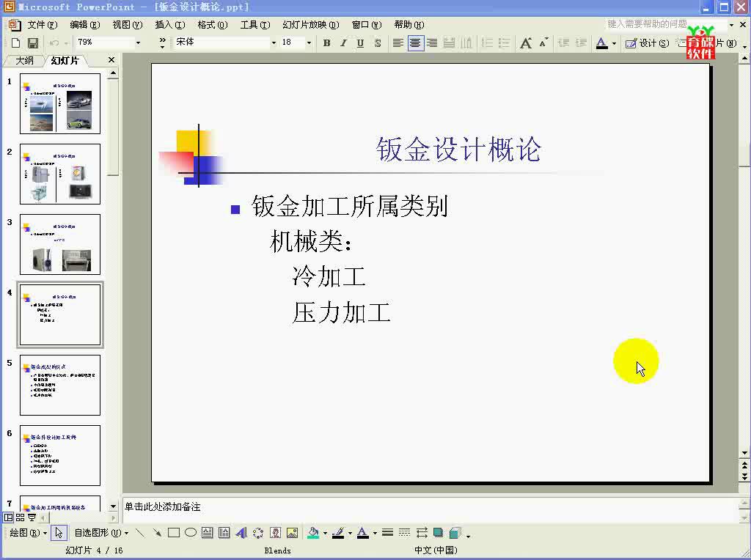Viewport: 751px width, 560px height.
Task: Align text left
Action: click(x=398, y=43)
